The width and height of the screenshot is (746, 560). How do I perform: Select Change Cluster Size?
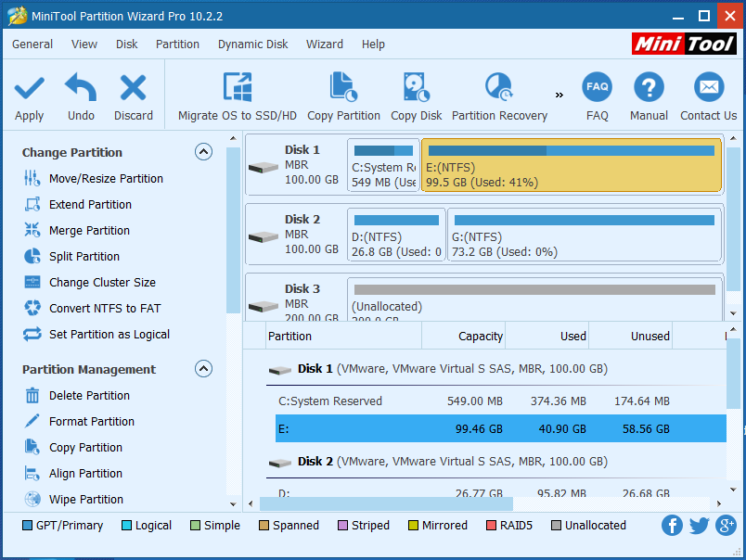click(90, 283)
